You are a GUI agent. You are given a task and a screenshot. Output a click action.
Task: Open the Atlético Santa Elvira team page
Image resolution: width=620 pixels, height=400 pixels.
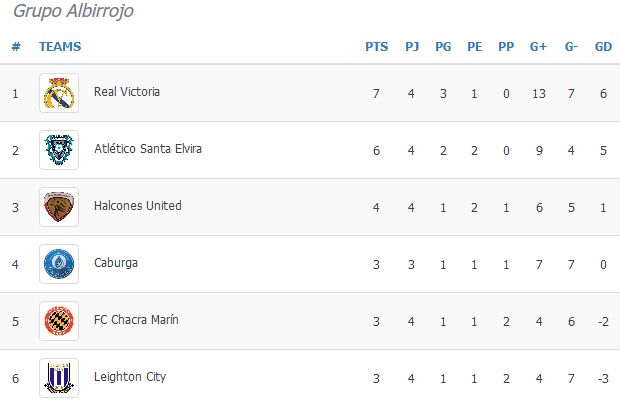coord(147,149)
